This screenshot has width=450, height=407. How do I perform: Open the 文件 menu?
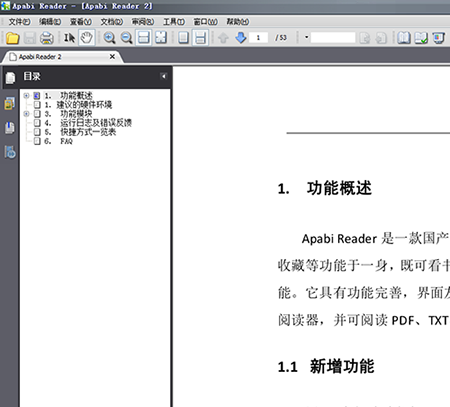pyautogui.click(x=19, y=22)
